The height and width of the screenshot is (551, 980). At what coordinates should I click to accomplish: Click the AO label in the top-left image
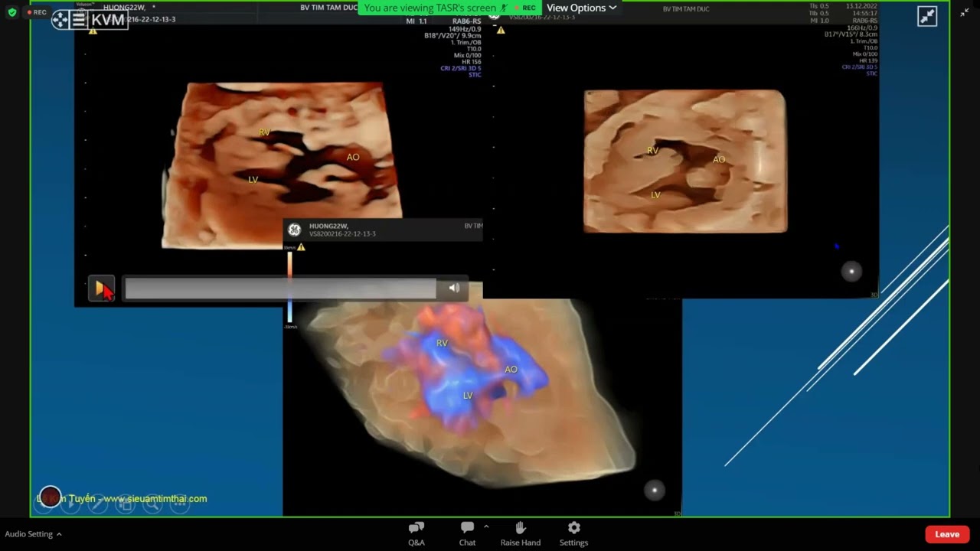click(x=353, y=157)
